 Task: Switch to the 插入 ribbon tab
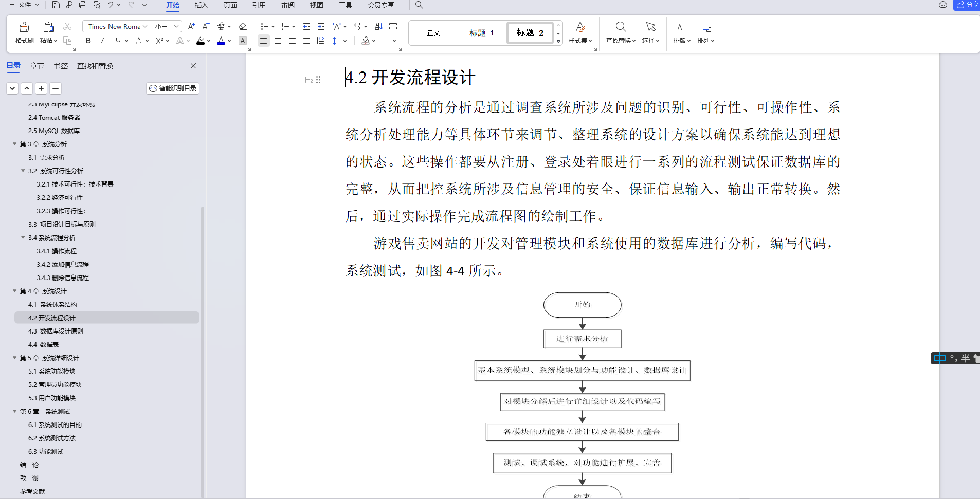click(x=201, y=5)
